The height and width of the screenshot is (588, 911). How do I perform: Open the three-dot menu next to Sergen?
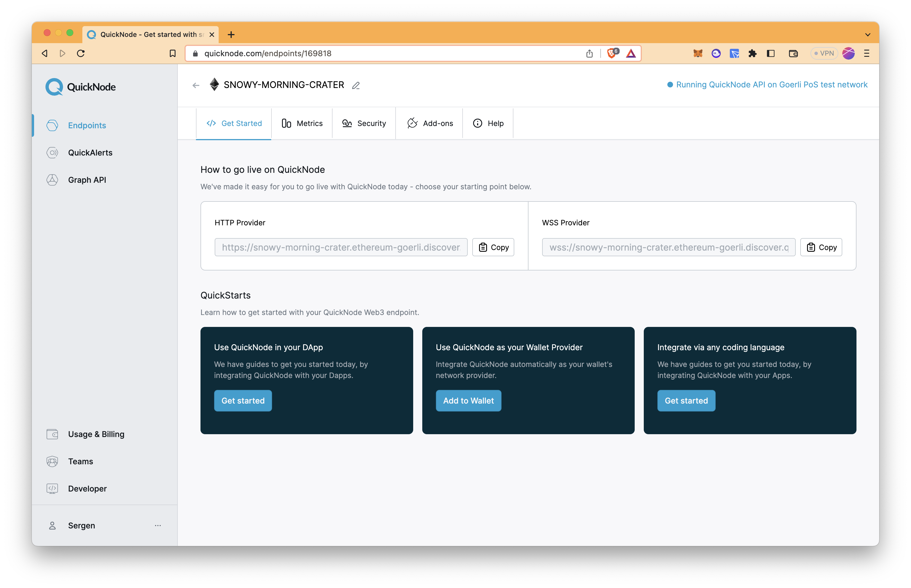pos(158,525)
